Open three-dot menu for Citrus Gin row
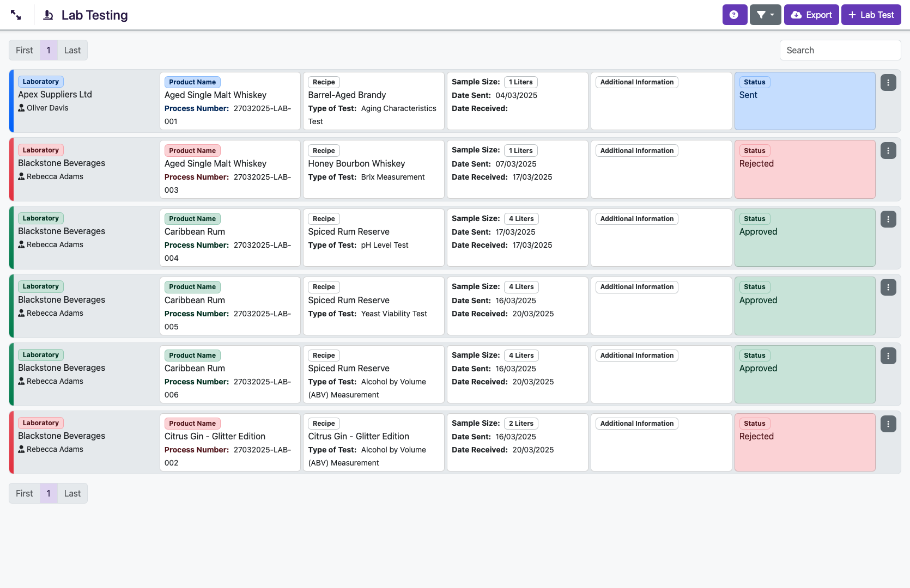Screen dimensions: 910x588 coord(888,424)
